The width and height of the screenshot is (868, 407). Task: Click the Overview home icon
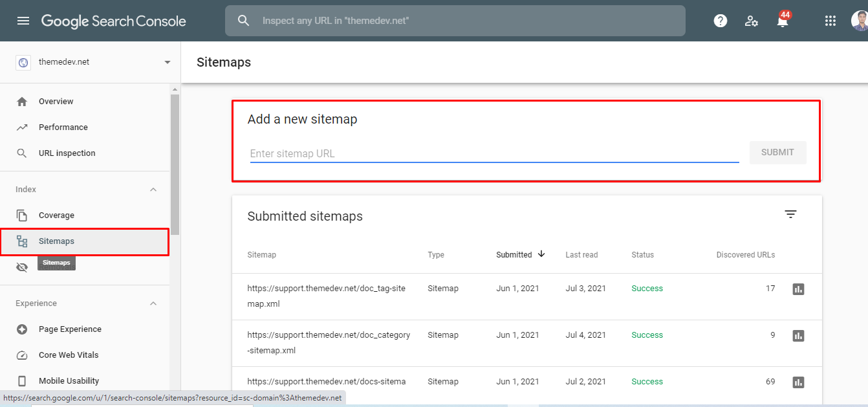22,102
